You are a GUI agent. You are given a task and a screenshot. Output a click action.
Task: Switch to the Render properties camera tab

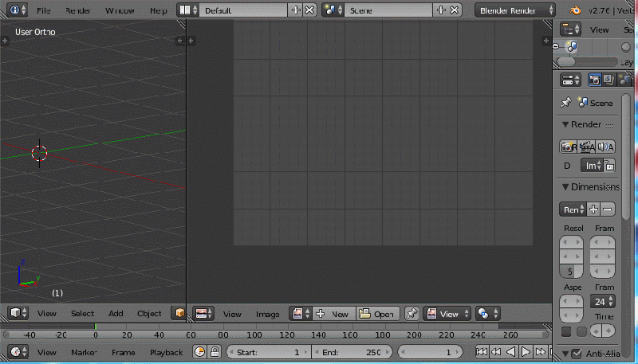point(594,80)
